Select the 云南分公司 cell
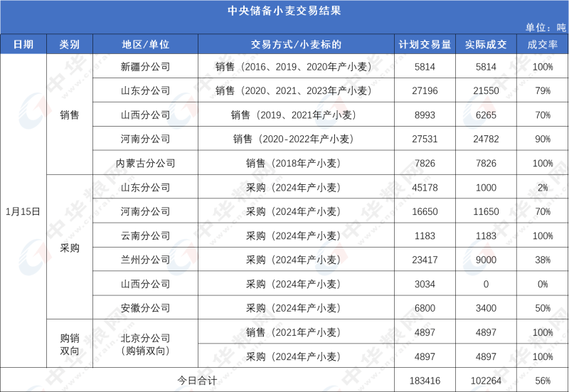 tap(145, 235)
